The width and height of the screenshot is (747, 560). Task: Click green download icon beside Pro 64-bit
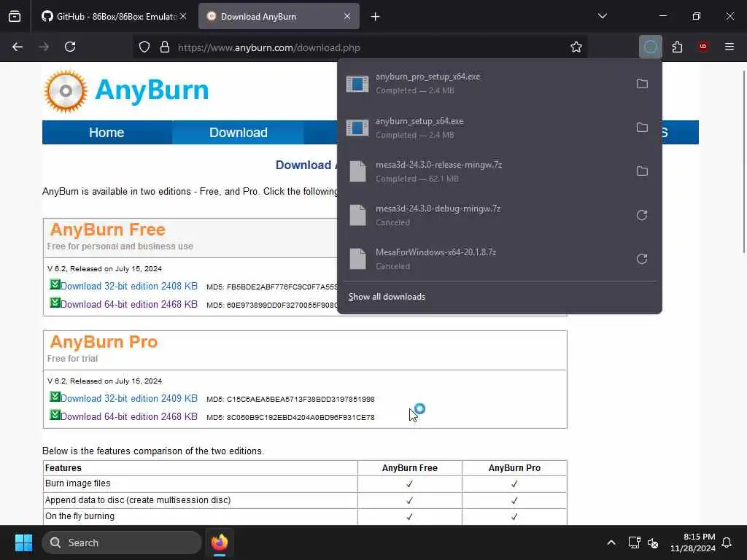(x=55, y=415)
